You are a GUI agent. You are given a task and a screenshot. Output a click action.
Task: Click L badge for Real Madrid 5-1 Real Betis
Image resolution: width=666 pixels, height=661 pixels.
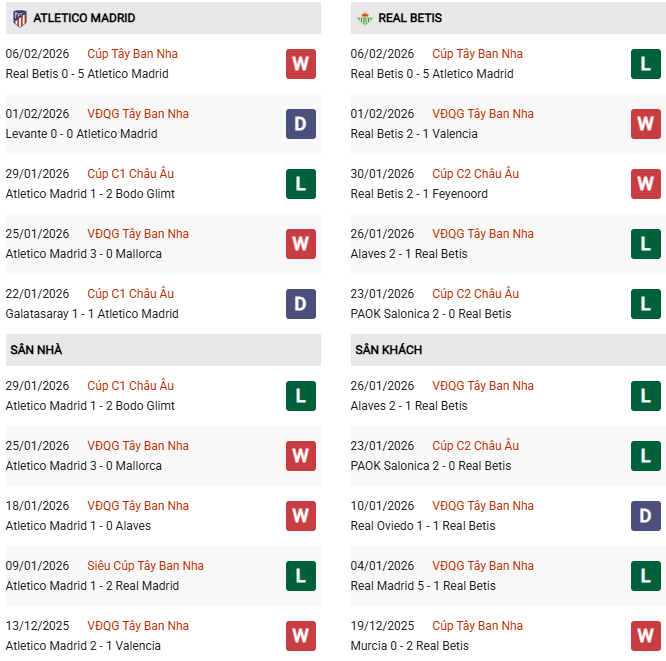coord(645,576)
